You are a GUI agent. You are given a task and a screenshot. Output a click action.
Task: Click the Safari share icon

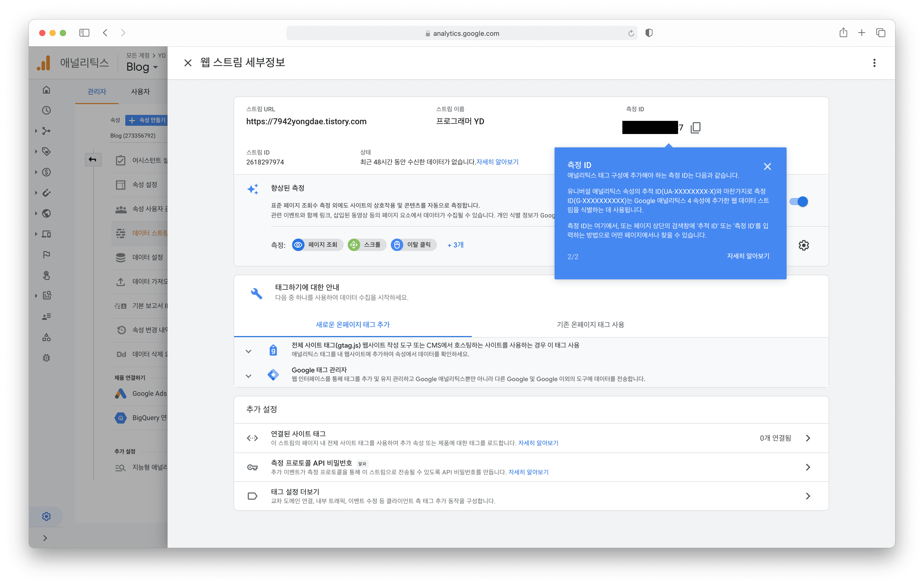[843, 33]
